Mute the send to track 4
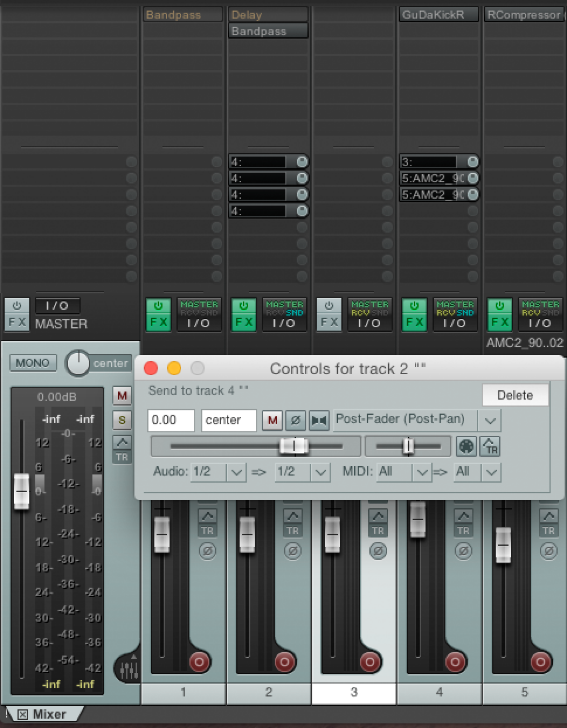 click(x=272, y=420)
